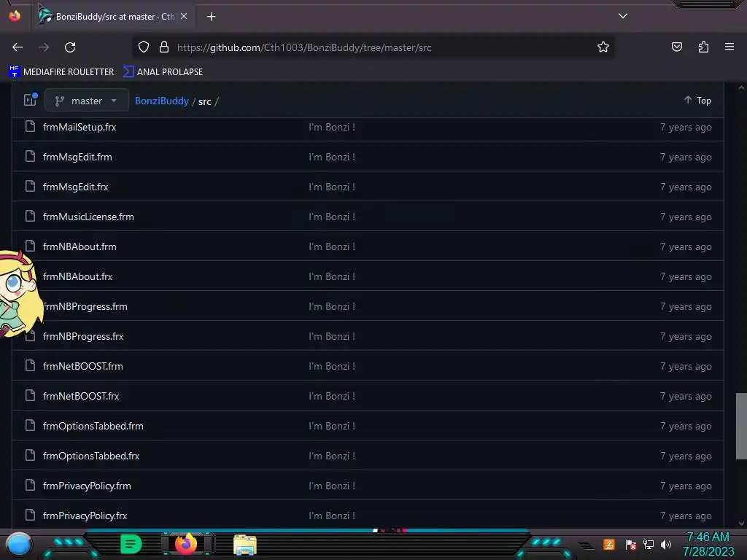Image resolution: width=747 pixels, height=560 pixels.
Task: Open the volume control in system tray
Action: [666, 544]
